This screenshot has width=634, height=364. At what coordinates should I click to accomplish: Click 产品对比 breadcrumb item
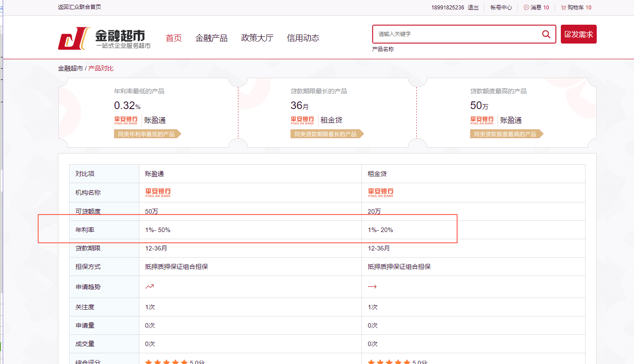tap(101, 69)
